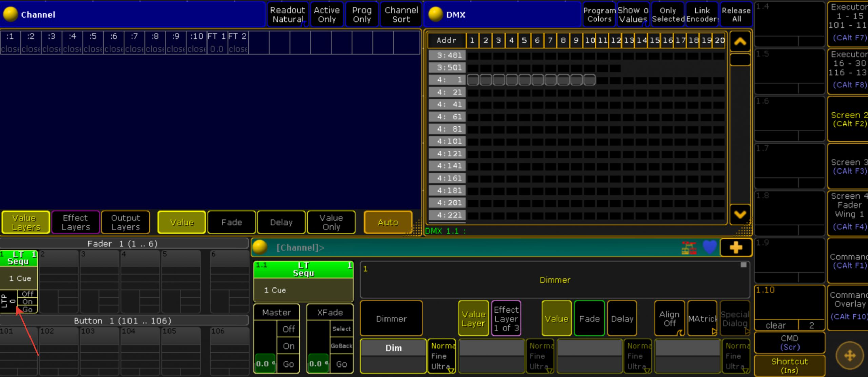868x377 pixels.
Task: Click the blue heart icon in command line
Action: (x=710, y=247)
